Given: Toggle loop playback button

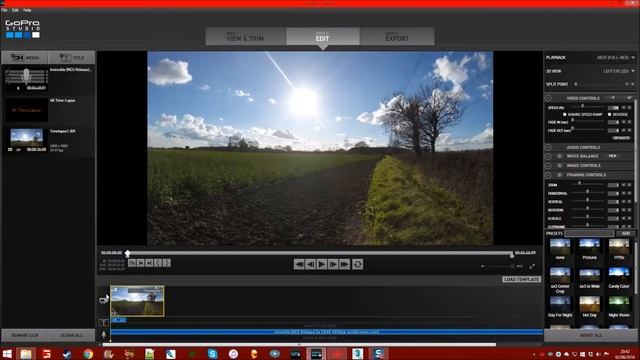Looking at the screenshot, I should pyautogui.click(x=358, y=264).
